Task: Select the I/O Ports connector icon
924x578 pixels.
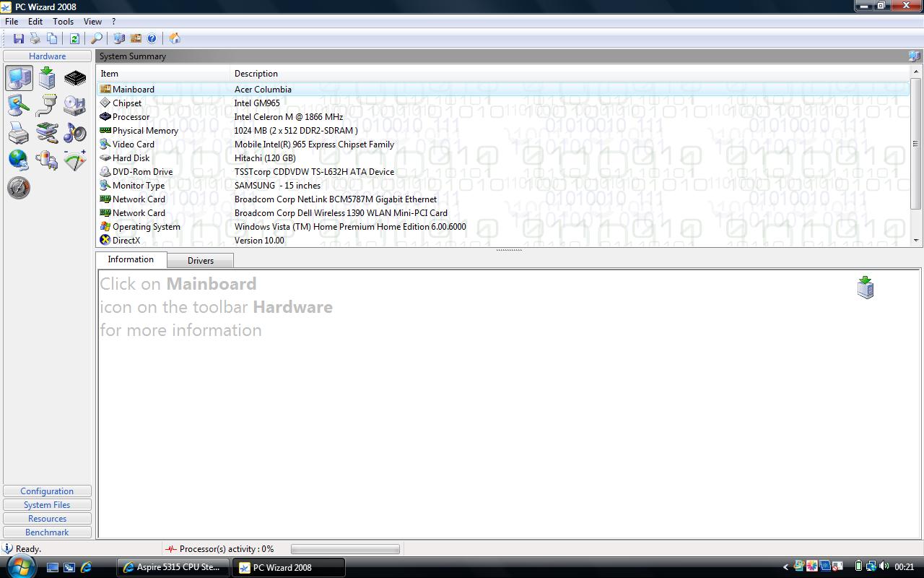Action: coord(47,105)
